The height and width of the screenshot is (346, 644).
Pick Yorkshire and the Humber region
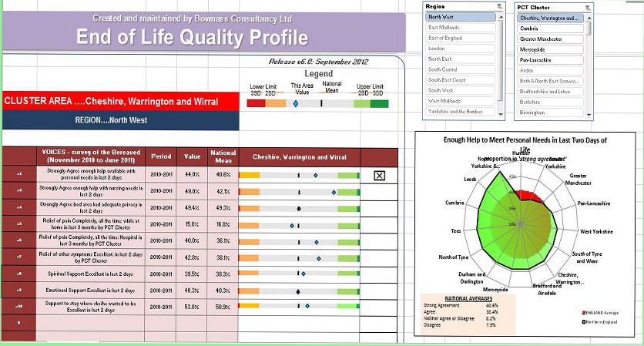click(461, 111)
